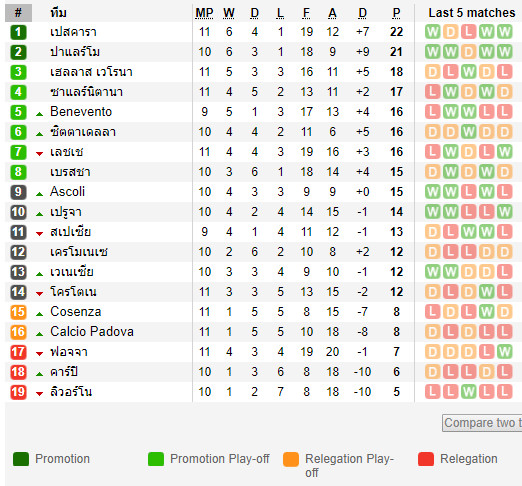Click the rank 1 position badge
The image size is (522, 486).
pyautogui.click(x=18, y=32)
